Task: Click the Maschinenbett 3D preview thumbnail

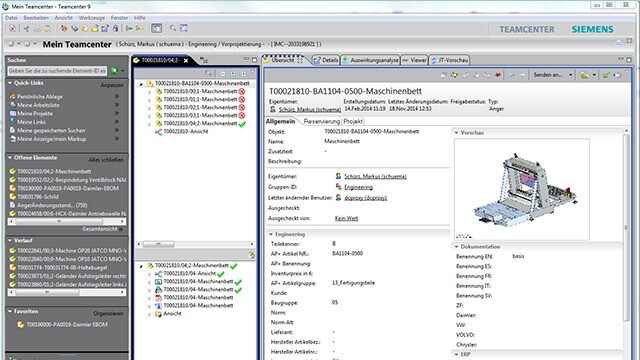Action: pyautogui.click(x=522, y=189)
